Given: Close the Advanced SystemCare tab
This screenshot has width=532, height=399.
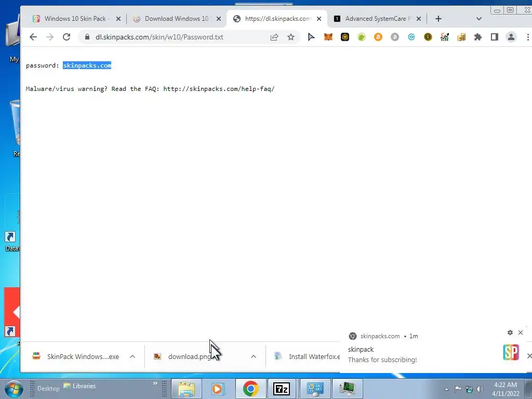Looking at the screenshot, I should click(419, 19).
